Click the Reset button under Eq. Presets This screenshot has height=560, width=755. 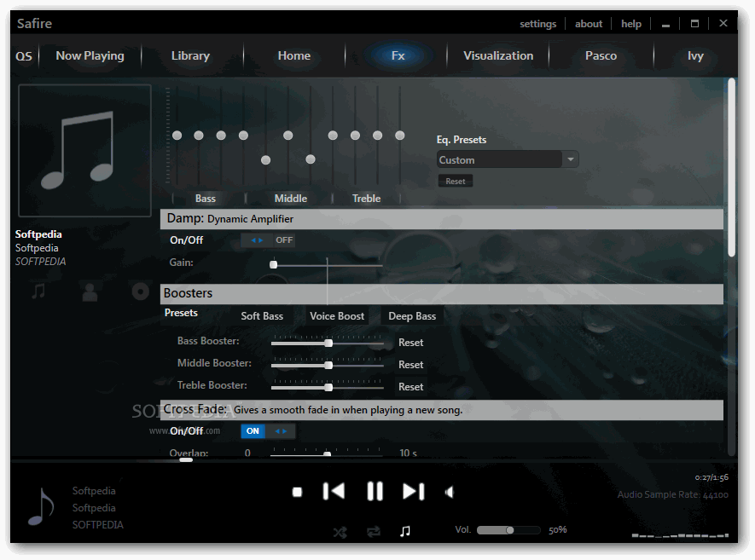coord(455,182)
